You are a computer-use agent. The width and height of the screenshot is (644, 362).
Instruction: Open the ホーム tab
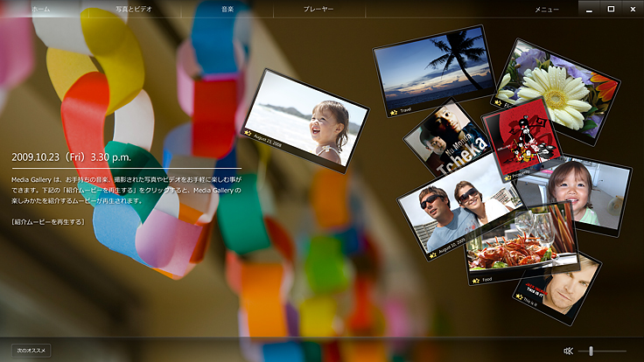click(x=41, y=9)
